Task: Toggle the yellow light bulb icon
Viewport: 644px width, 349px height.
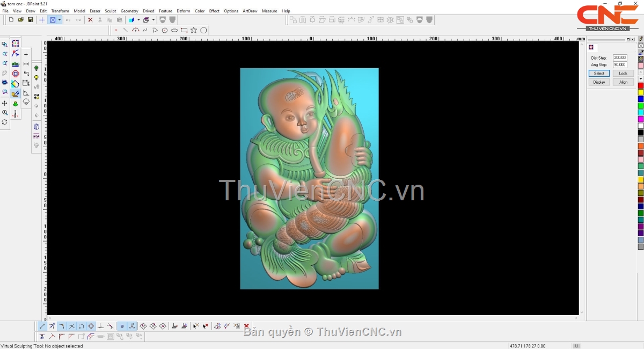Action: pos(36,77)
